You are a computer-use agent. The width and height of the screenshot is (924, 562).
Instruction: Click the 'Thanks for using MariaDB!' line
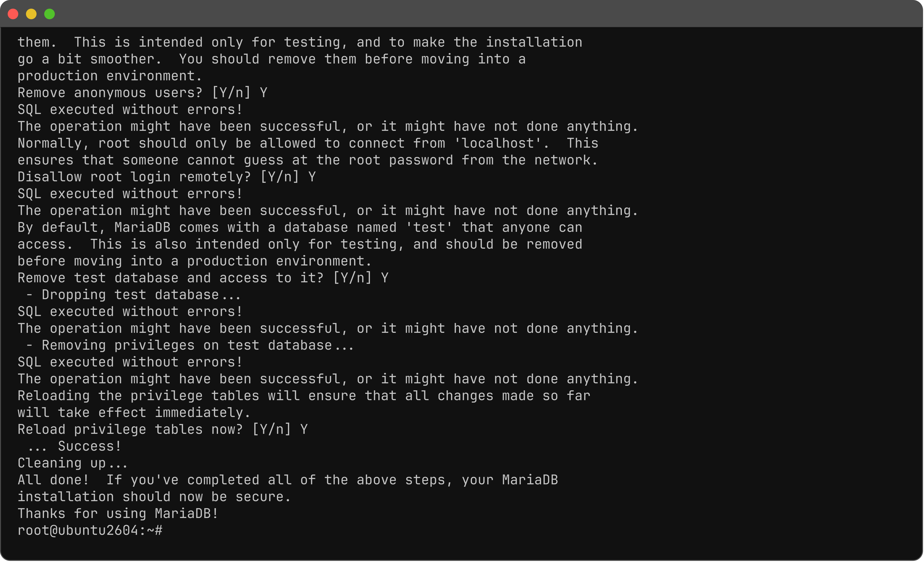118,514
